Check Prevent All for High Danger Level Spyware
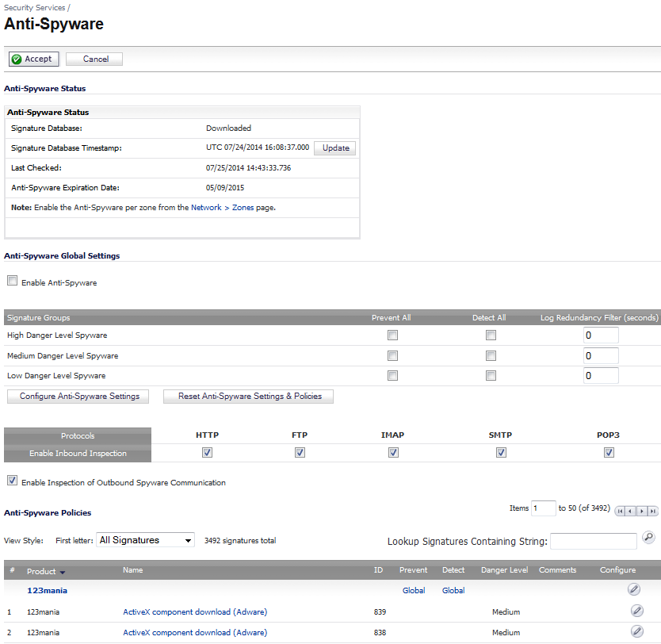 point(392,335)
